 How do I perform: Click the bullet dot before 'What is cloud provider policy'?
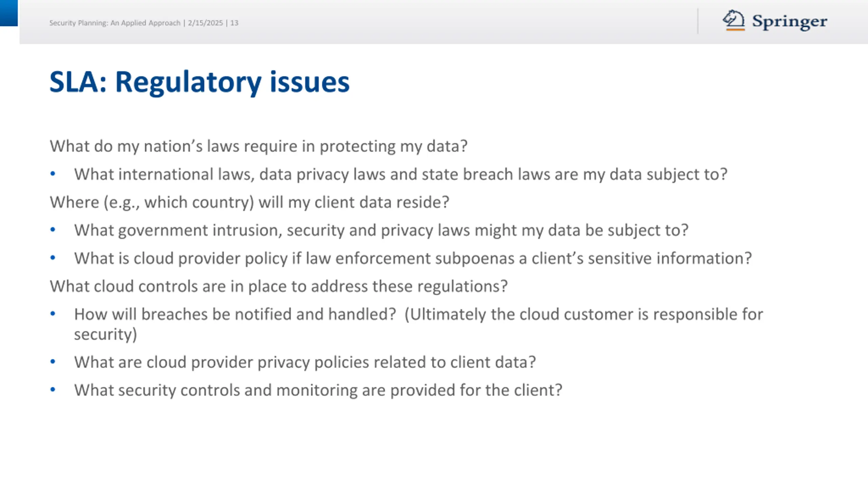[x=53, y=258]
